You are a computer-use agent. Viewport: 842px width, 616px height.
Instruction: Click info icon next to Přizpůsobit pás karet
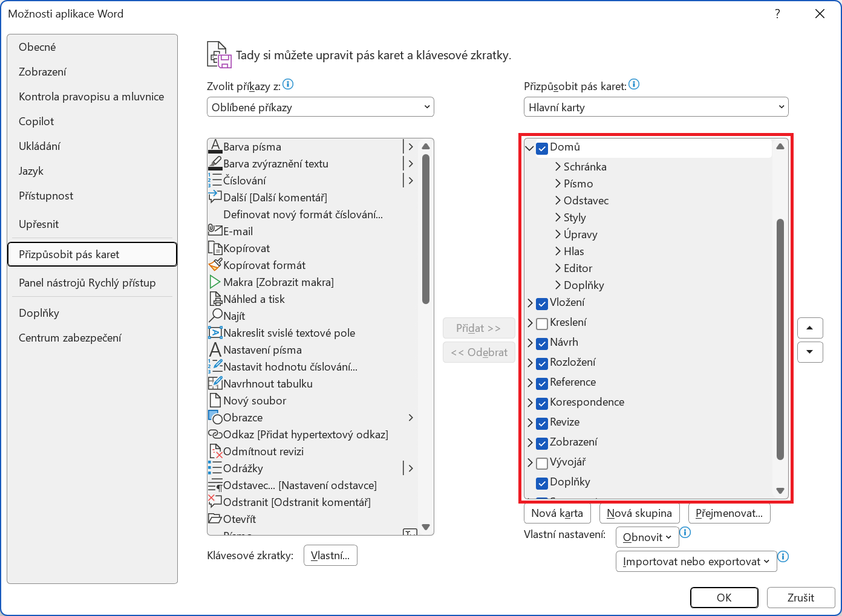pos(634,84)
